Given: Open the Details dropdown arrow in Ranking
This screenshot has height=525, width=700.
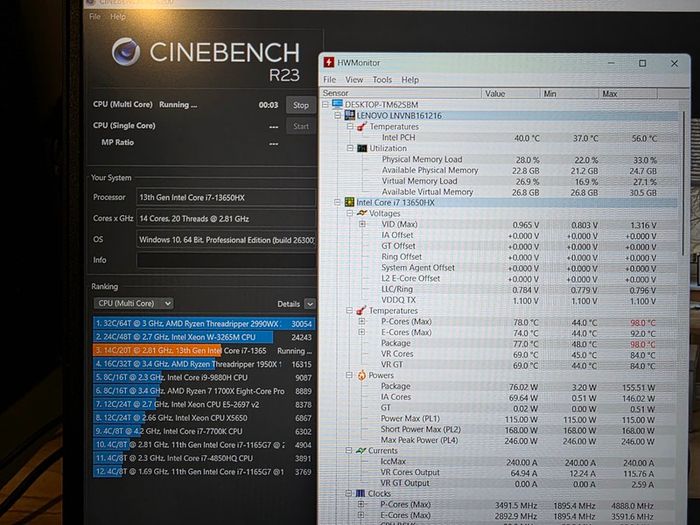Looking at the screenshot, I should tap(310, 304).
